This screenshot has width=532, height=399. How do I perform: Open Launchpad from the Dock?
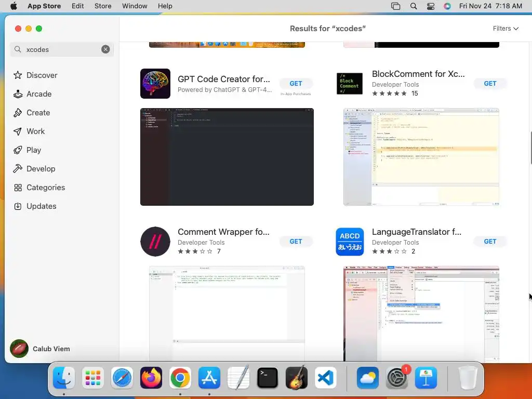click(x=93, y=378)
